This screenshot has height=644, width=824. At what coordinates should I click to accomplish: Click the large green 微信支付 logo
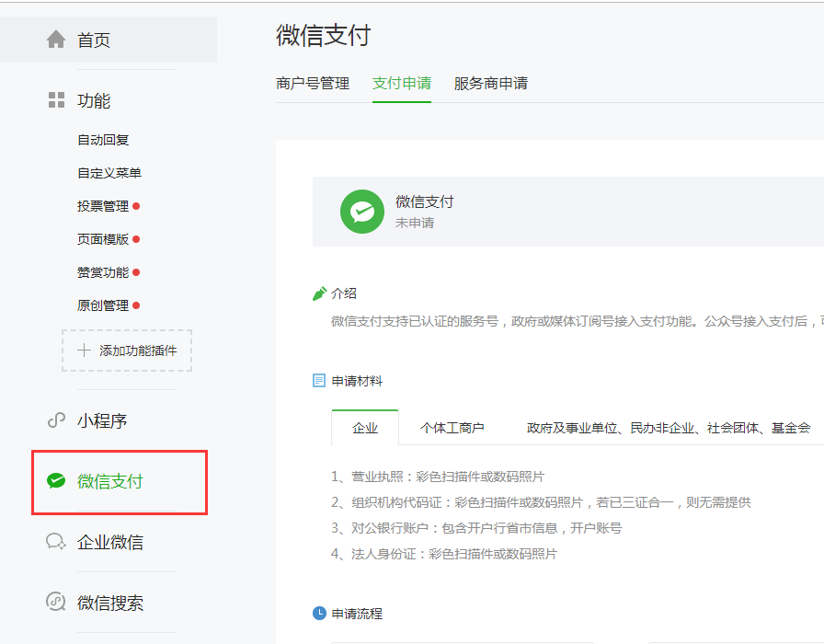click(x=362, y=212)
